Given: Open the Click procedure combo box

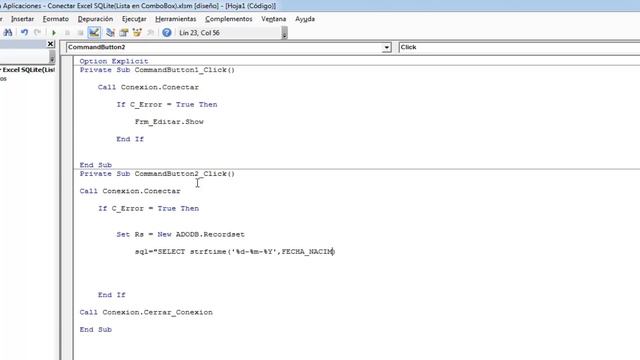Looking at the screenshot, I should point(519,47).
